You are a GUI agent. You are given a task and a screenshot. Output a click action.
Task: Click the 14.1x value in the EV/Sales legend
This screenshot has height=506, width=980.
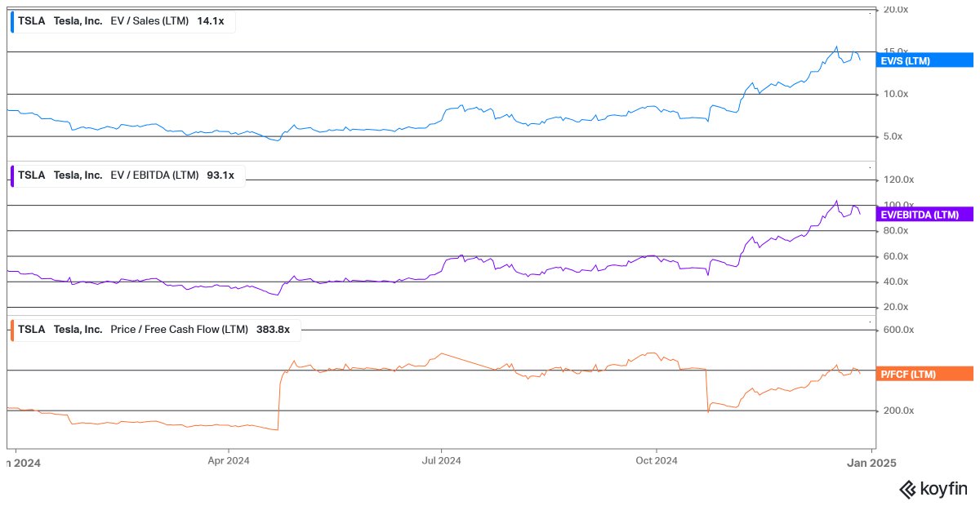[212, 20]
